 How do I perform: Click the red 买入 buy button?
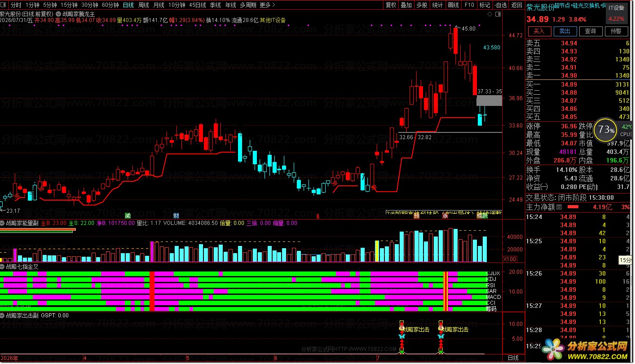[x=539, y=31]
